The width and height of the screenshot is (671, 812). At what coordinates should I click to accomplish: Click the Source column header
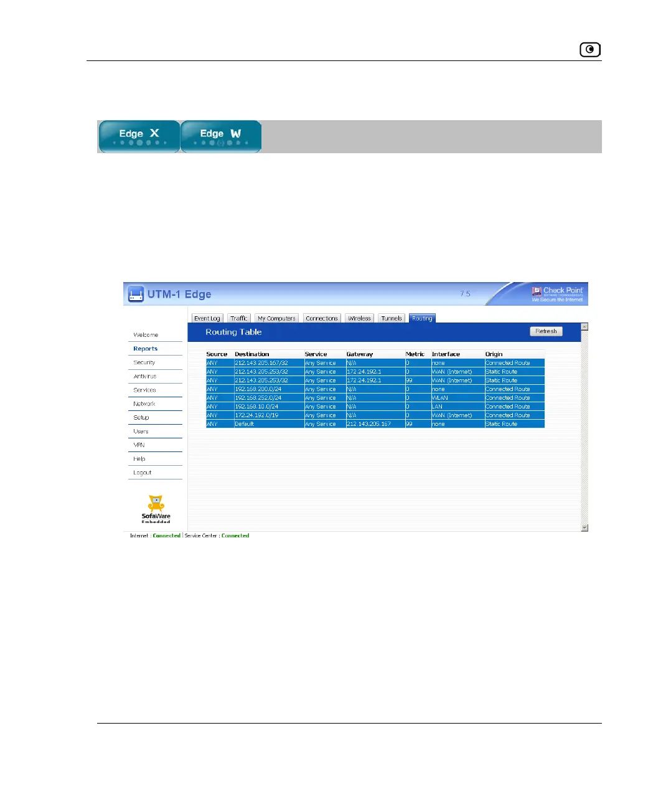tap(217, 354)
